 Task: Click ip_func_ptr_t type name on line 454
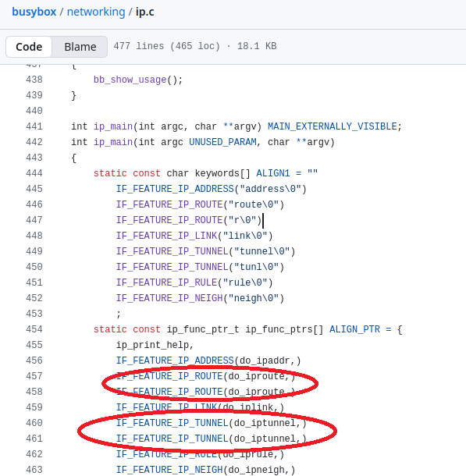203,329
